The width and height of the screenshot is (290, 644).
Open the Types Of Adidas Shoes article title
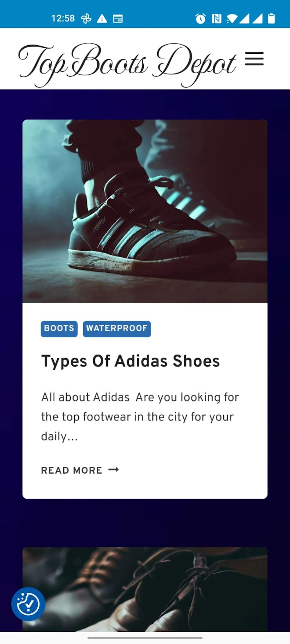pos(130,361)
